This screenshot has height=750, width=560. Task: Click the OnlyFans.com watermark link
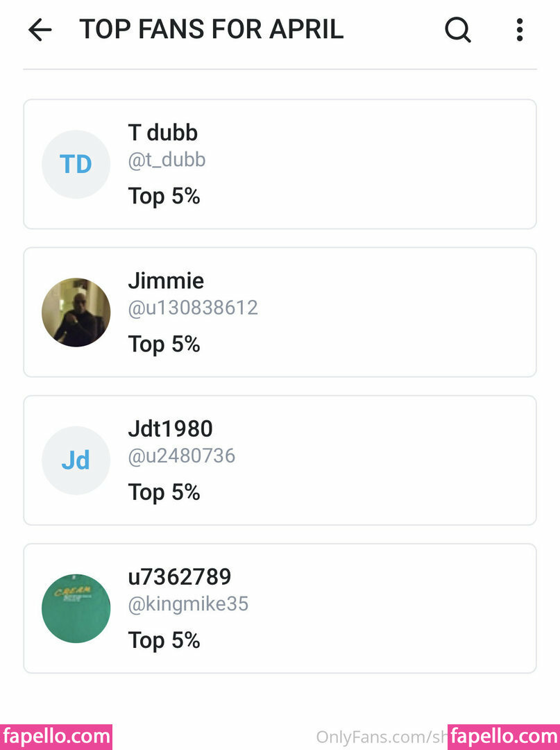381,737
